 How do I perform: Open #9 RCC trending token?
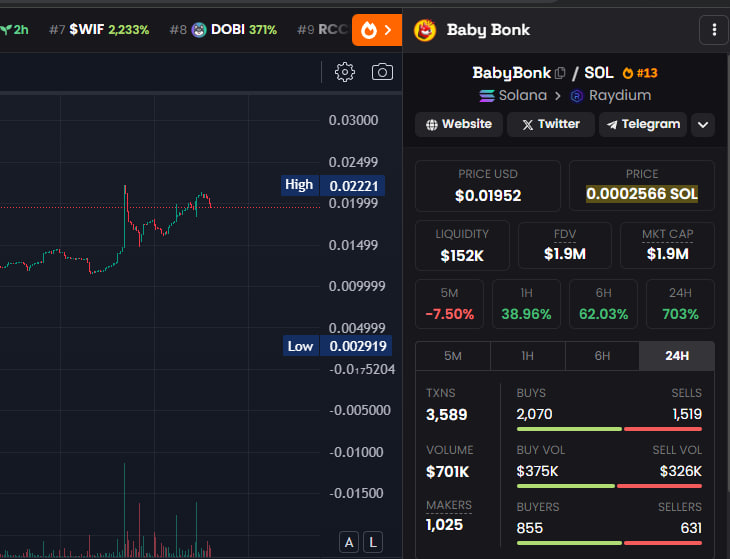pos(324,30)
